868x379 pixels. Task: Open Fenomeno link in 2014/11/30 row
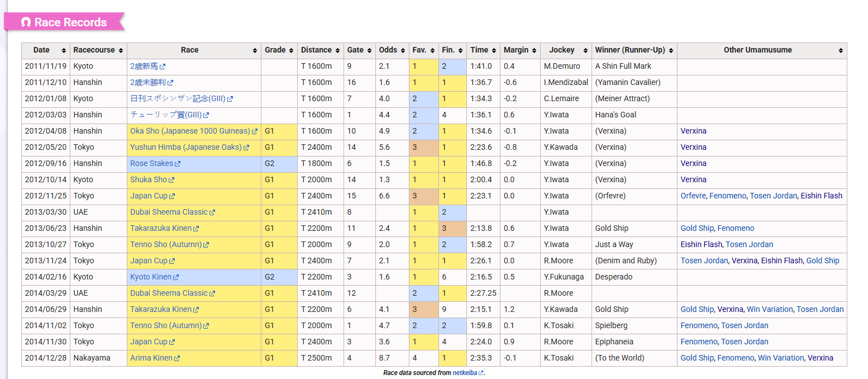pos(699,342)
